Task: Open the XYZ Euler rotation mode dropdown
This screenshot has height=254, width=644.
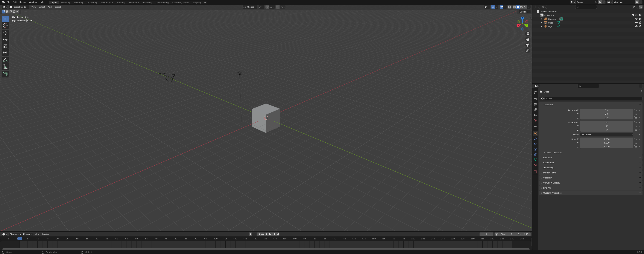Action: (x=607, y=135)
